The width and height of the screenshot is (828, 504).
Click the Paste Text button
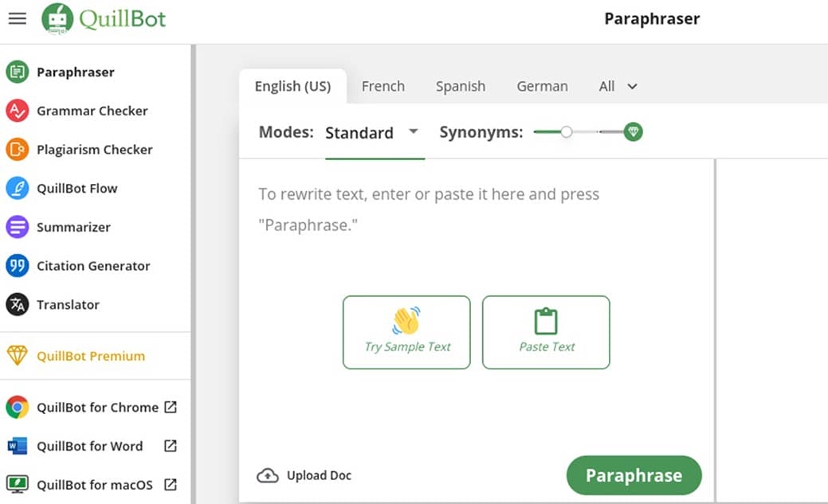click(546, 332)
